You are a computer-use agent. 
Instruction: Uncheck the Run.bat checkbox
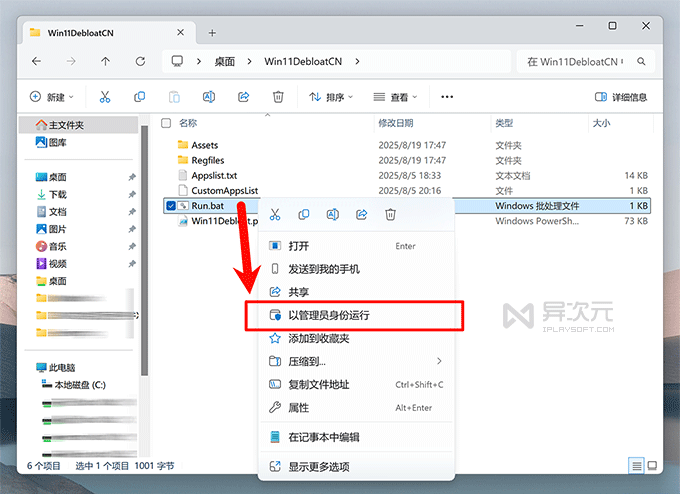pyautogui.click(x=171, y=206)
